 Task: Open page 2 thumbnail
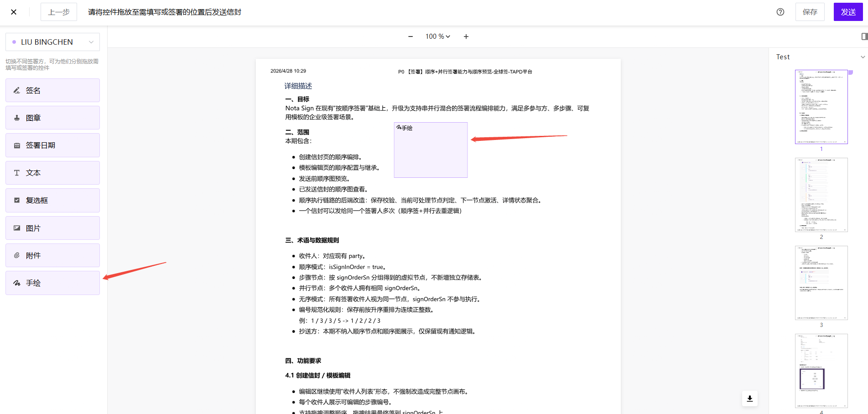coord(821,195)
